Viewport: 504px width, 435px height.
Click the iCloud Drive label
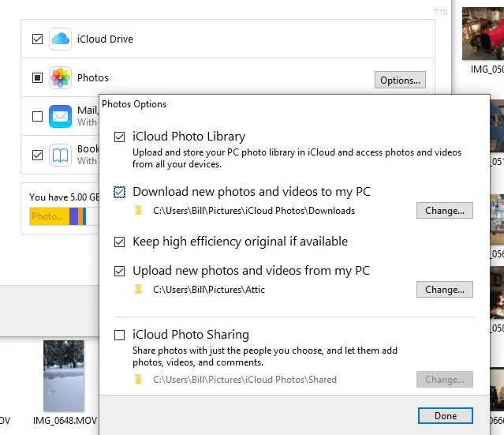(x=105, y=39)
